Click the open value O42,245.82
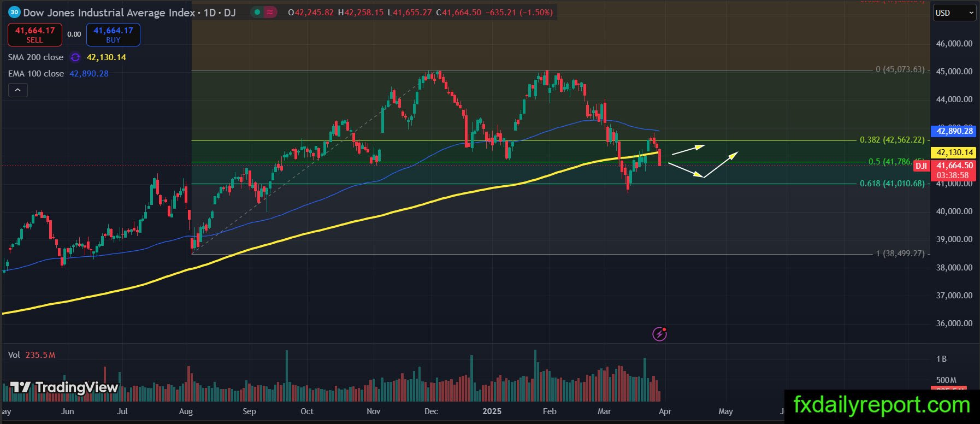This screenshot has width=980, height=424. tap(311, 12)
